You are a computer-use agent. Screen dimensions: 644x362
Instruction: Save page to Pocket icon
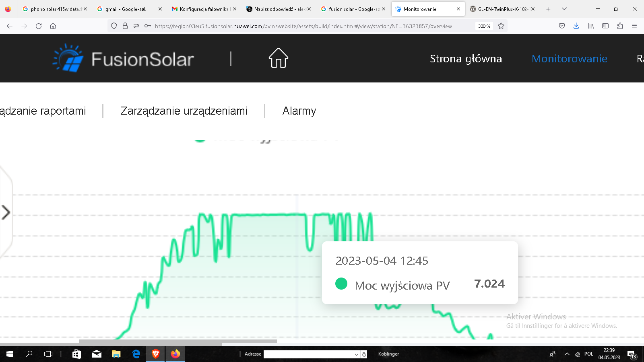coord(562,26)
